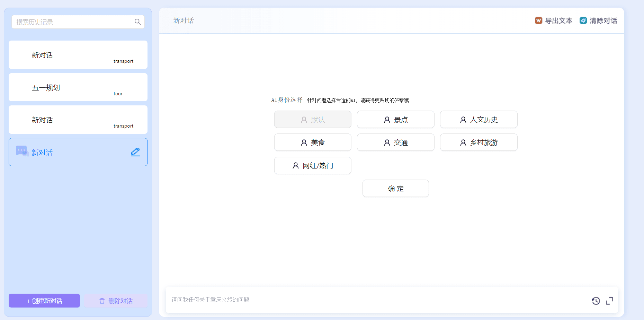Click the export text (导出文本) icon
Image resolution: width=644 pixels, height=320 pixels.
(x=538, y=20)
